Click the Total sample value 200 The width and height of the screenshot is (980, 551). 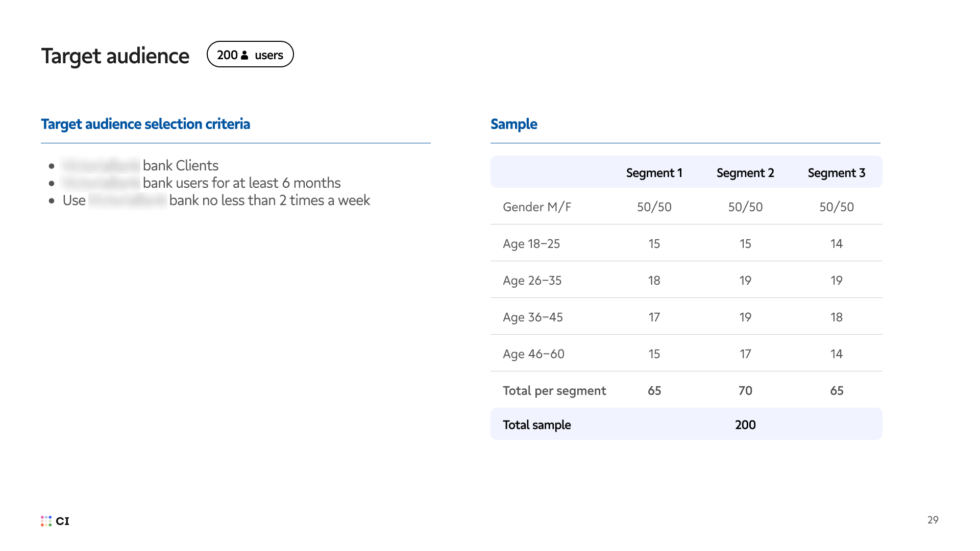(745, 424)
